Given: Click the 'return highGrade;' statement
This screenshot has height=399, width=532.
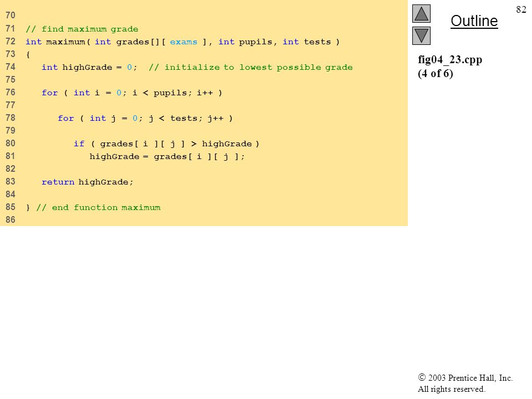Looking at the screenshot, I should pyautogui.click(x=88, y=182).
